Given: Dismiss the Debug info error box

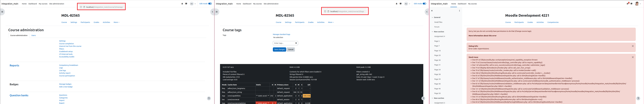Looking at the screenshot, I should pos(633,46).
